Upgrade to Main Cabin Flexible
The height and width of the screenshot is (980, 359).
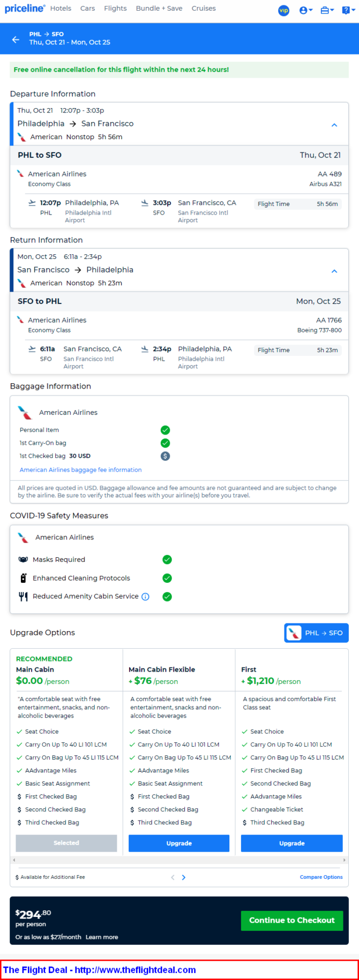179,843
